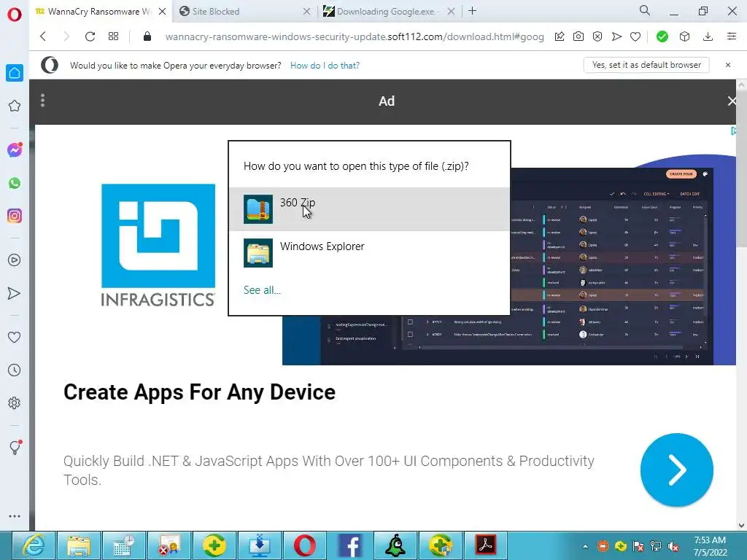This screenshot has height=560, width=747.
Task: Close the Downloading Google.exe tab
Action: point(451,12)
